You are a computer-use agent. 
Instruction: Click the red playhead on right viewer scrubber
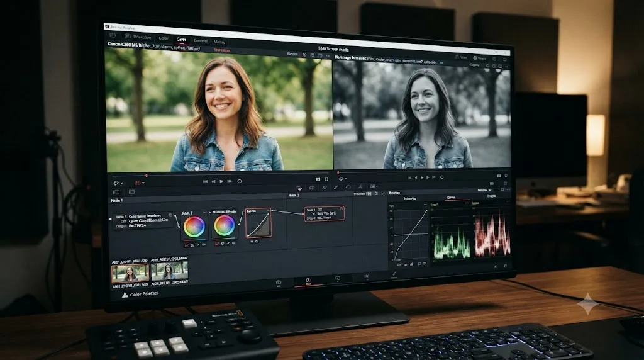(338, 172)
